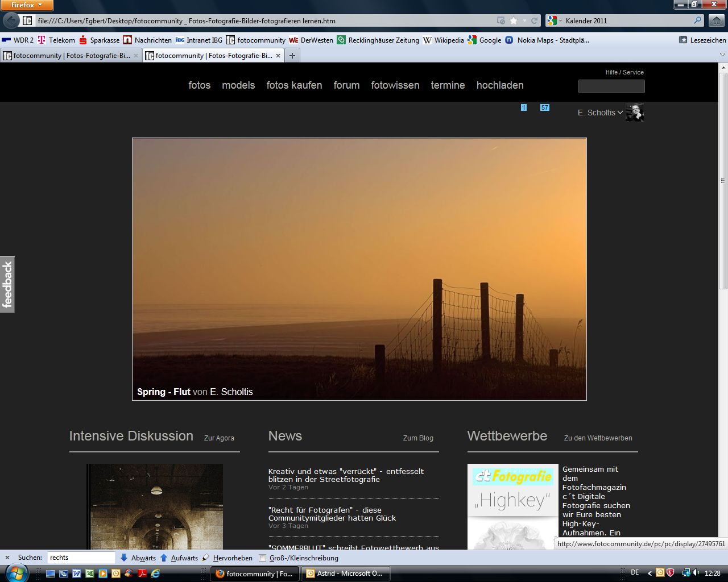The image size is (728, 582).
Task: Open the Firefox home page button
Action: tap(716, 20)
